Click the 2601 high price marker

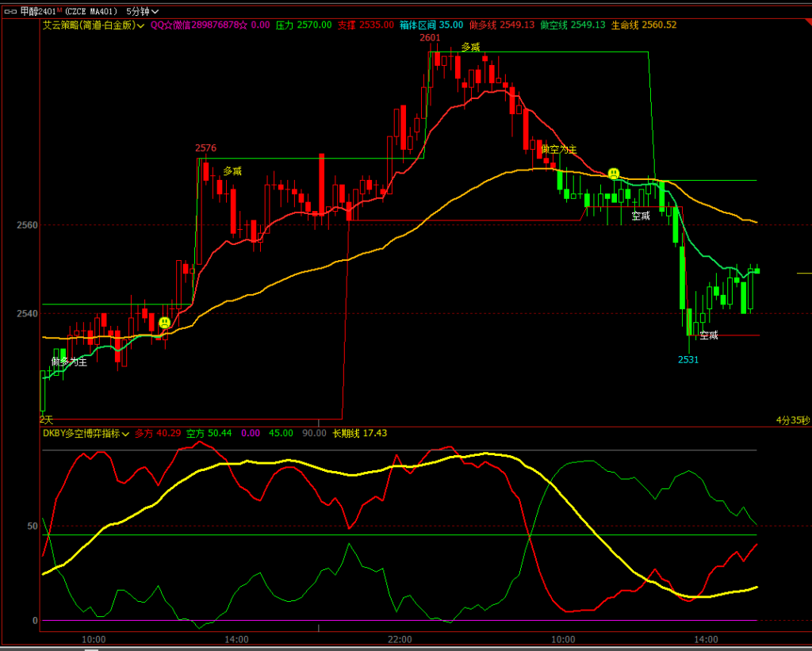(430, 37)
